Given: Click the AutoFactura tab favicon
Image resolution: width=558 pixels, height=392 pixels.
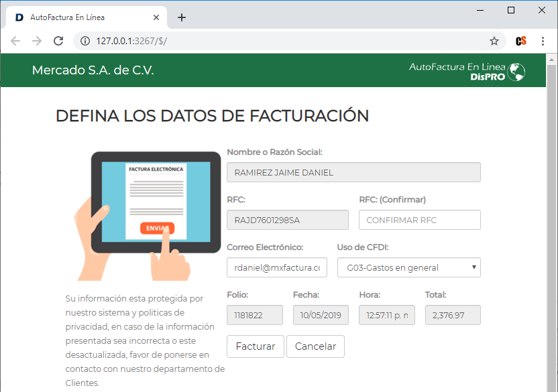Looking at the screenshot, I should (18, 17).
